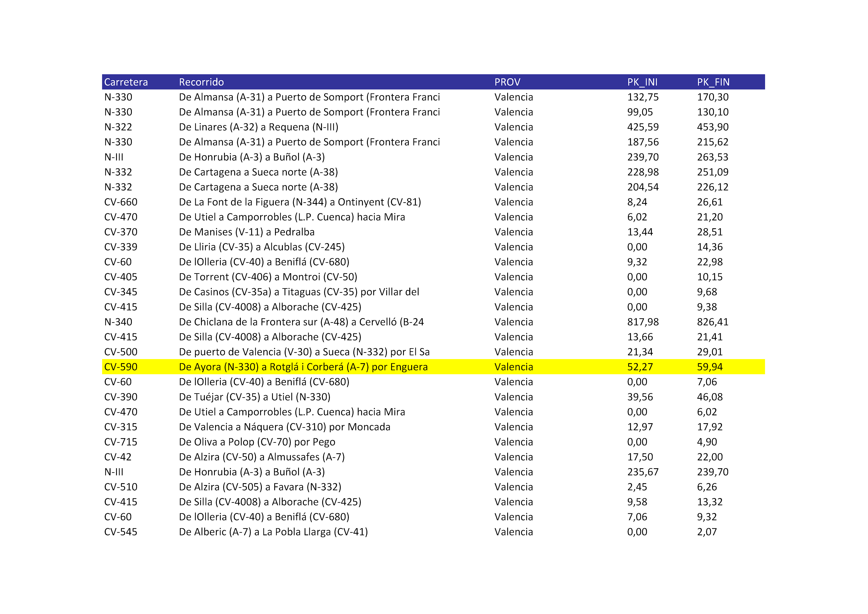
Task: Click PK_INI value 228,98
Action: click(643, 172)
